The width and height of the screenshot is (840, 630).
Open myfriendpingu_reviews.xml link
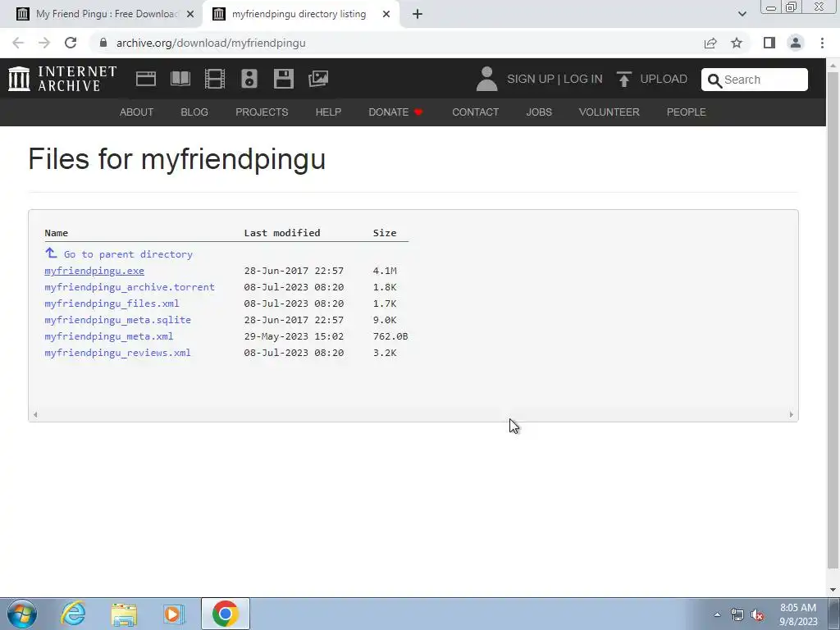(x=118, y=353)
